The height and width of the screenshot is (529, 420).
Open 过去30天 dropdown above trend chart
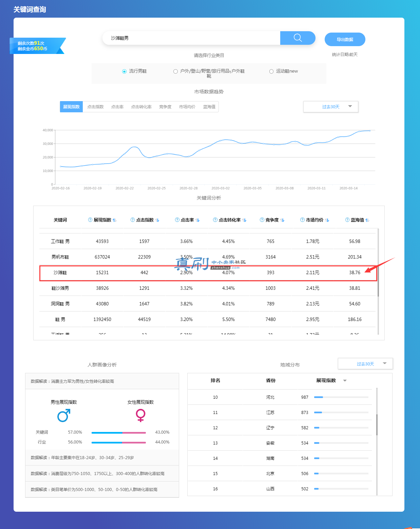(x=331, y=107)
